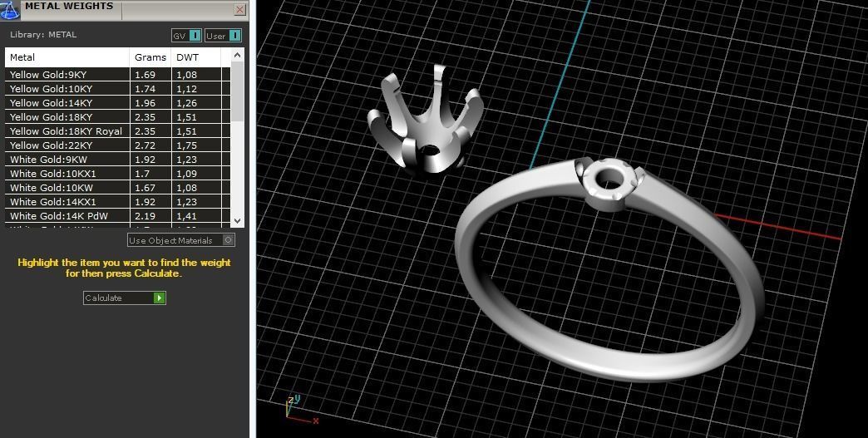Select the Yellow Gold:9KY row

pyautogui.click(x=117, y=75)
